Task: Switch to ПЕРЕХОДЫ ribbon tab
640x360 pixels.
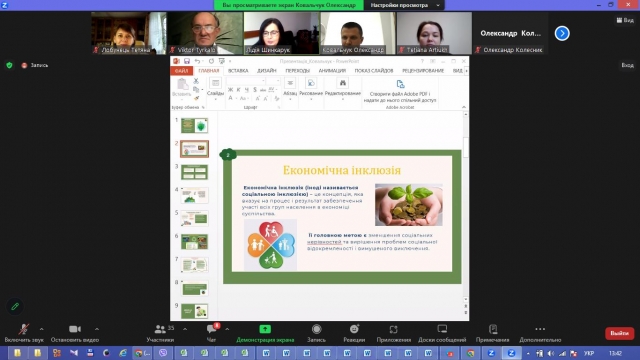Action: coord(298,71)
